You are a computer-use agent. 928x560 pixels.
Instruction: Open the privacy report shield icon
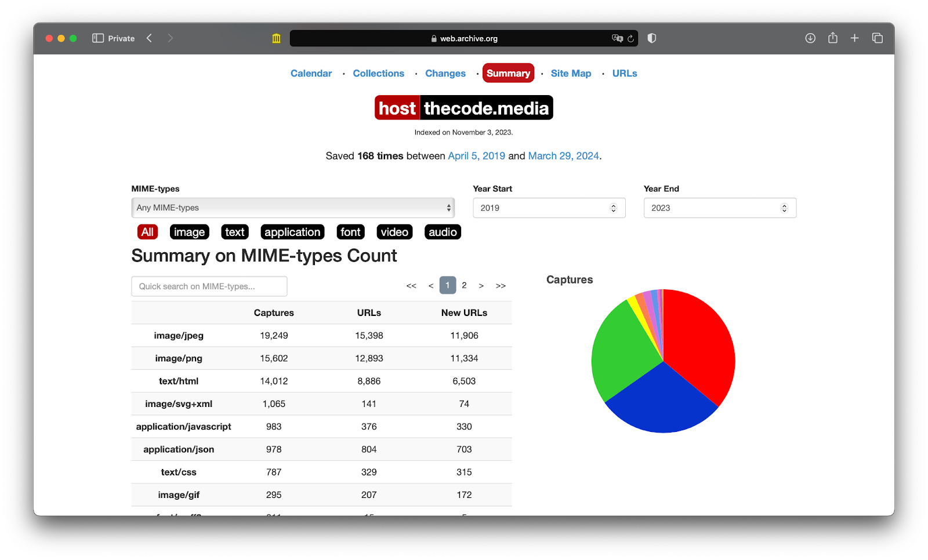[652, 38]
